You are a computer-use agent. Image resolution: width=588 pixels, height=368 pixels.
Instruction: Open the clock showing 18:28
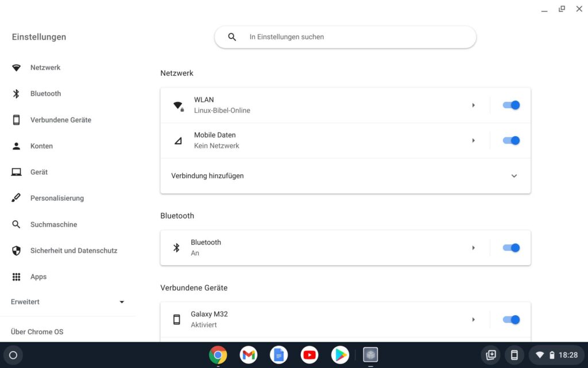pyautogui.click(x=568, y=355)
